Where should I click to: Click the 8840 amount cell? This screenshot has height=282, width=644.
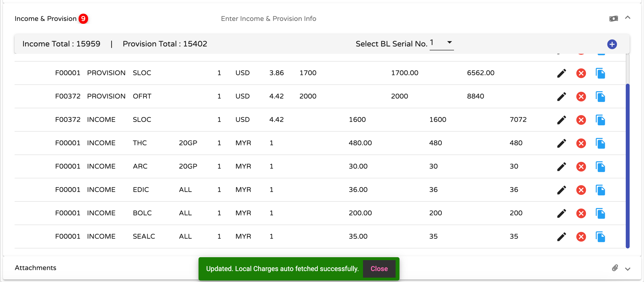pos(475,96)
